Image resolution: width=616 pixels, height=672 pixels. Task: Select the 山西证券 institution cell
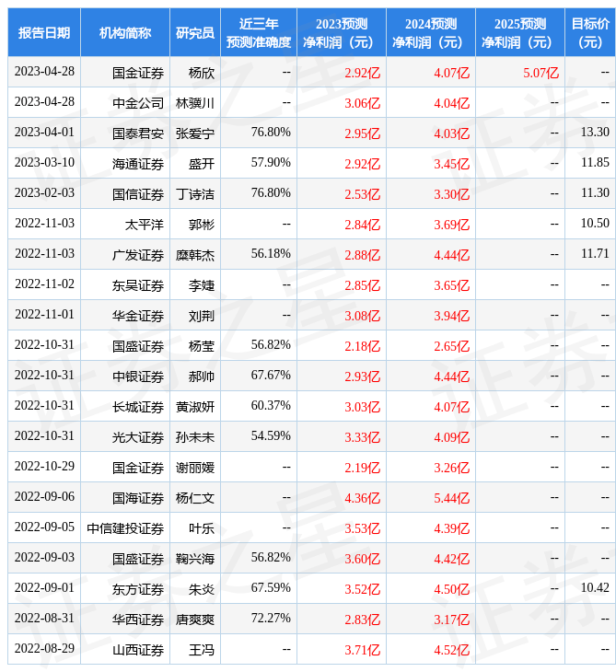(x=138, y=650)
